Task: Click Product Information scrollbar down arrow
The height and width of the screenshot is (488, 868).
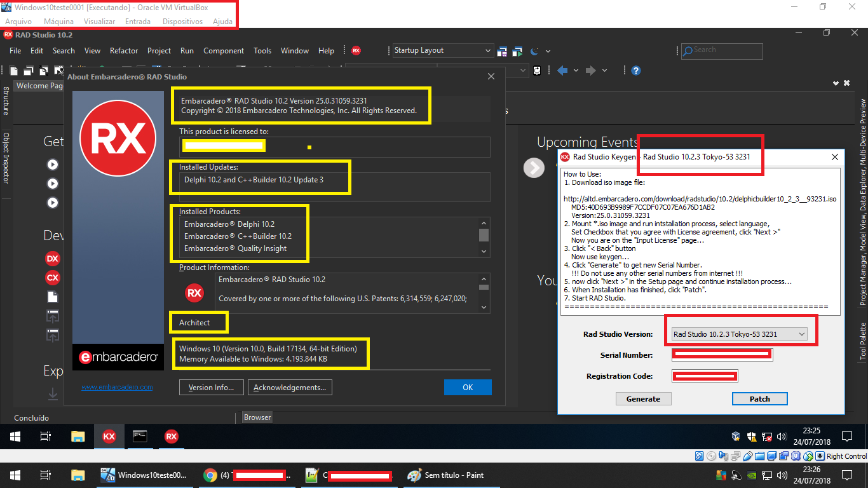Action: [x=484, y=308]
